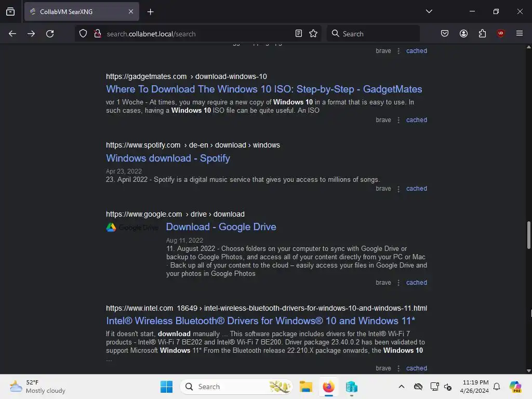This screenshot has height=399, width=532.
Task: Open Windows download - Spotify result
Action: point(168,158)
